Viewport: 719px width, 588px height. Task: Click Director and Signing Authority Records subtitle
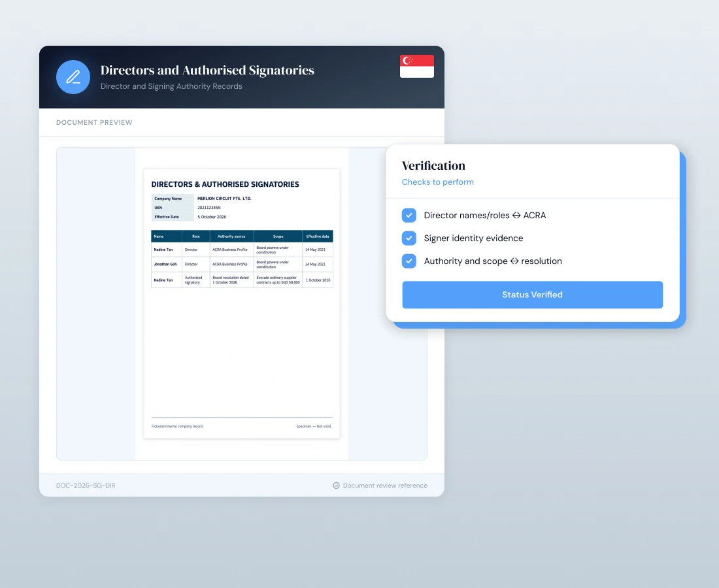[171, 86]
